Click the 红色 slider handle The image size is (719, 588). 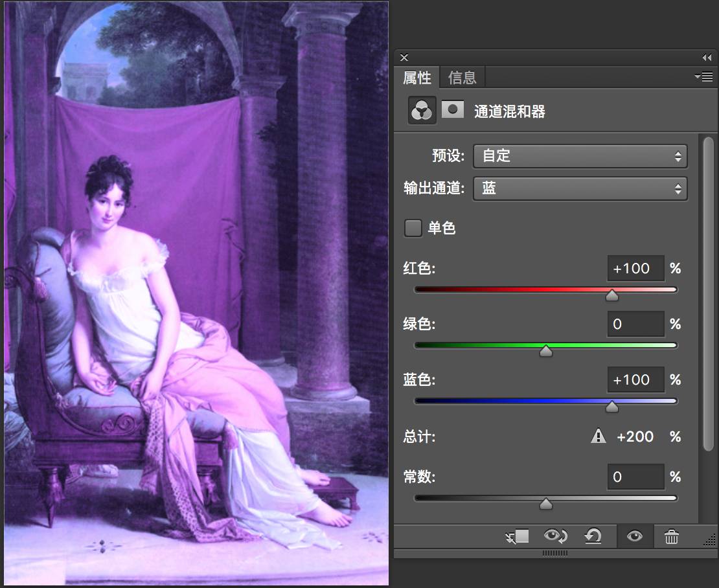pyautogui.click(x=611, y=295)
